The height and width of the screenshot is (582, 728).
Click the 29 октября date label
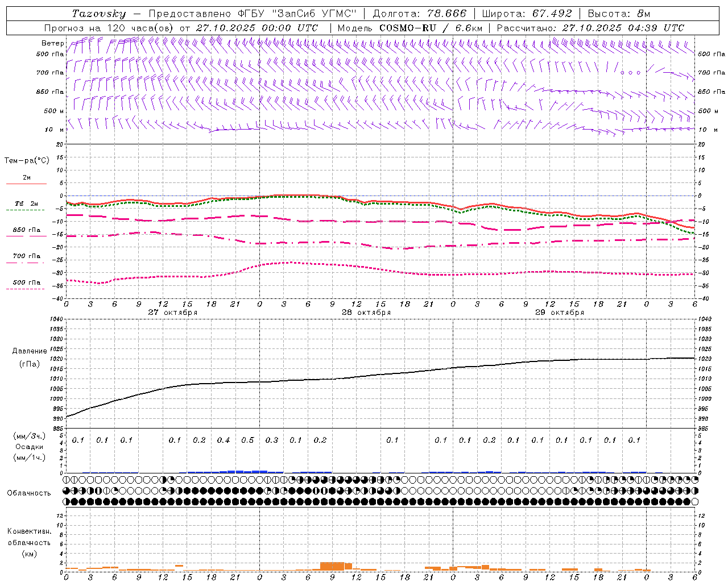(560, 313)
